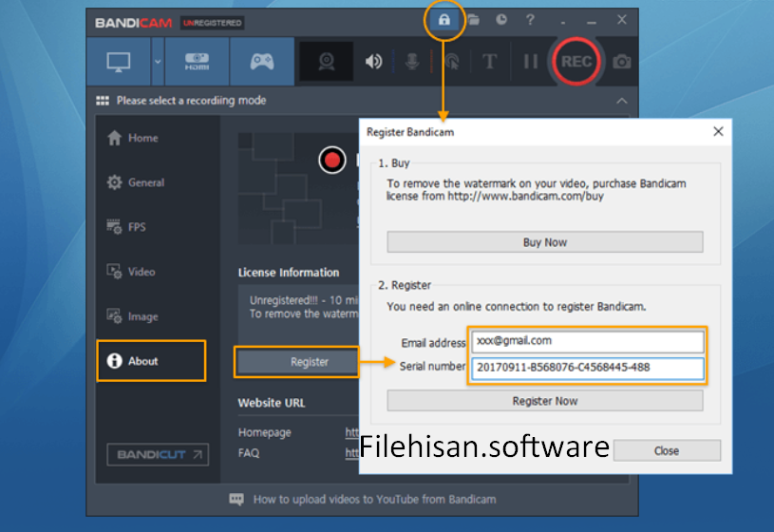
Task: Click the General gear icon
Action: point(115,182)
